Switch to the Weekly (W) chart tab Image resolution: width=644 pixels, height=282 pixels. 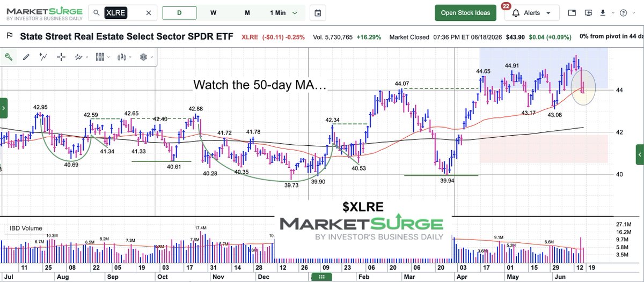tap(213, 13)
